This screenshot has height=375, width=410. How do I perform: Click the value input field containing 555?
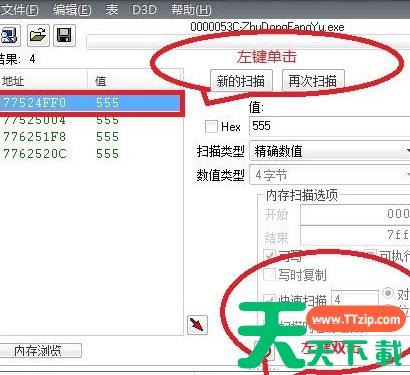(x=330, y=126)
